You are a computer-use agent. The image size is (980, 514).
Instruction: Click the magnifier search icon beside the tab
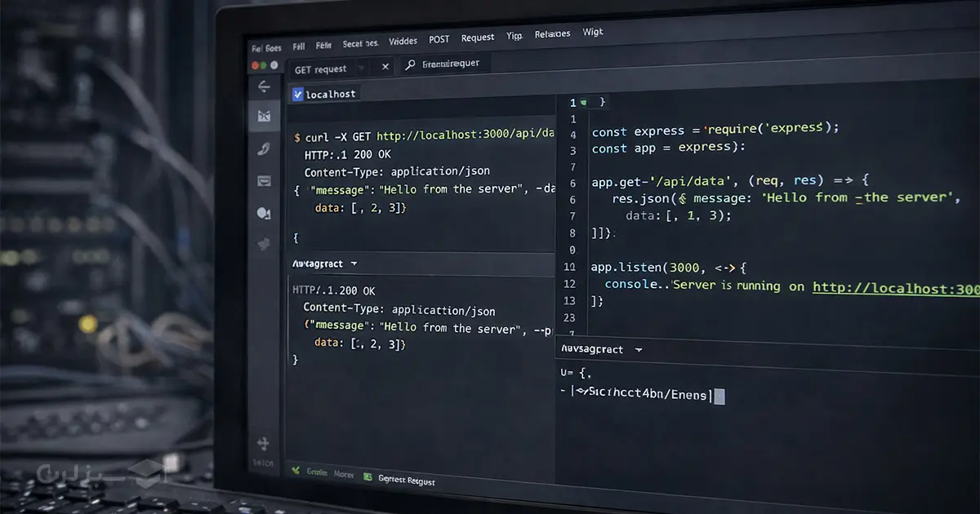(409, 66)
